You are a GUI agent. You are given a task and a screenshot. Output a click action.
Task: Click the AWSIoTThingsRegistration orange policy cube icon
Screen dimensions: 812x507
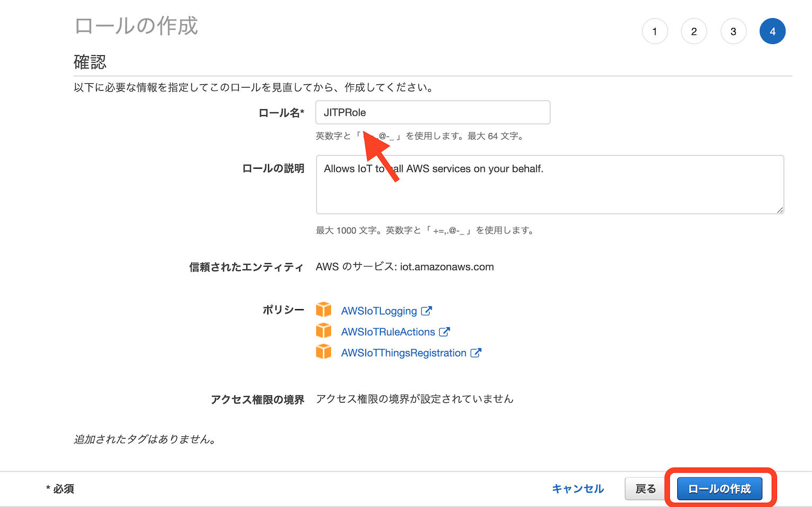tap(324, 352)
